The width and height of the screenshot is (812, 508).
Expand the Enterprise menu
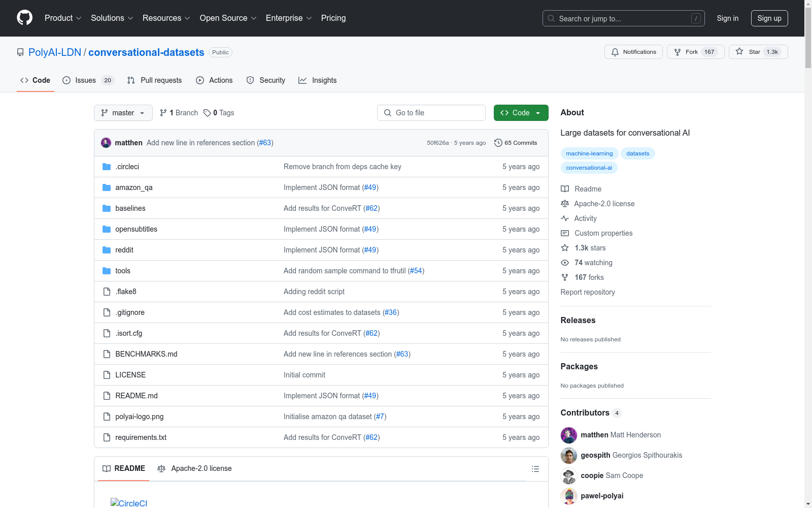(x=289, y=18)
